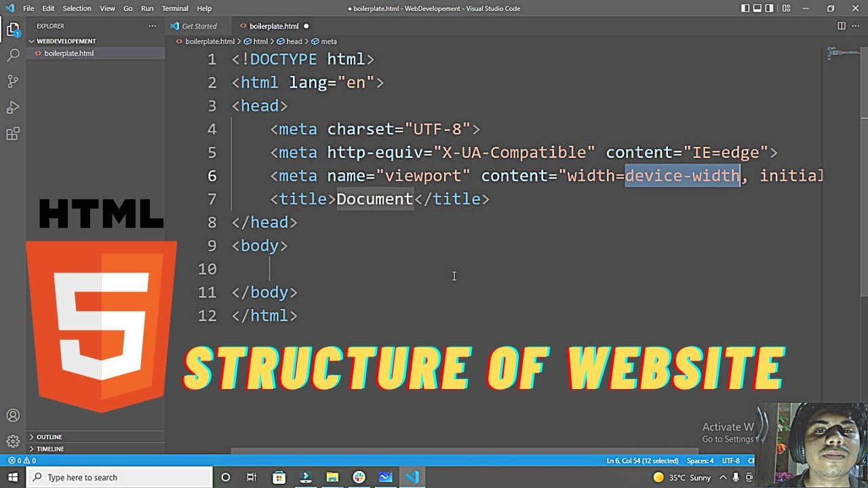The image size is (868, 488).
Task: Open the Edit menu
Action: [48, 8]
